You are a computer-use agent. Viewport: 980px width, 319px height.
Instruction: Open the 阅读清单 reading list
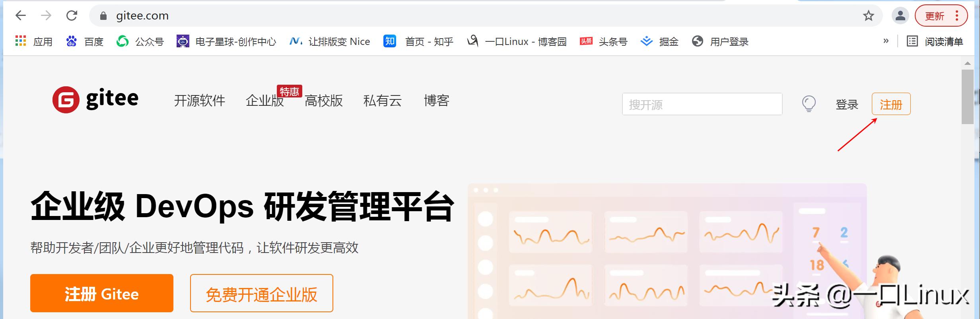(x=935, y=41)
